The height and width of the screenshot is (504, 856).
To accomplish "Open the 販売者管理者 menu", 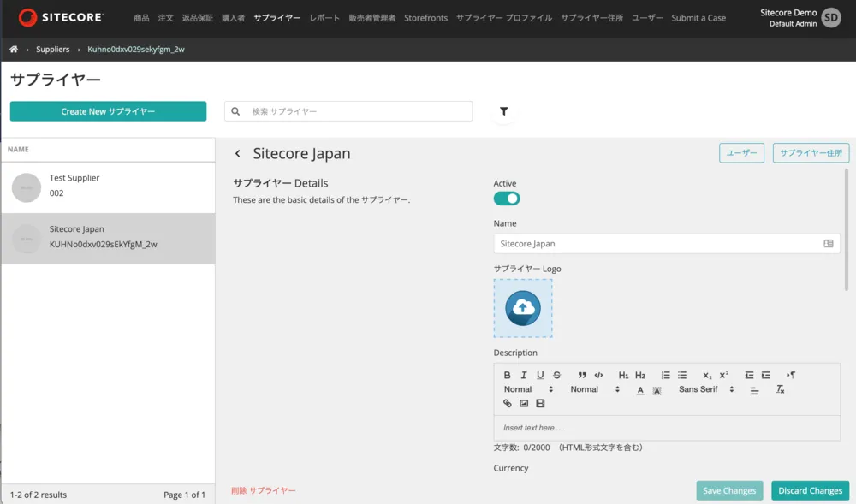I will [372, 18].
